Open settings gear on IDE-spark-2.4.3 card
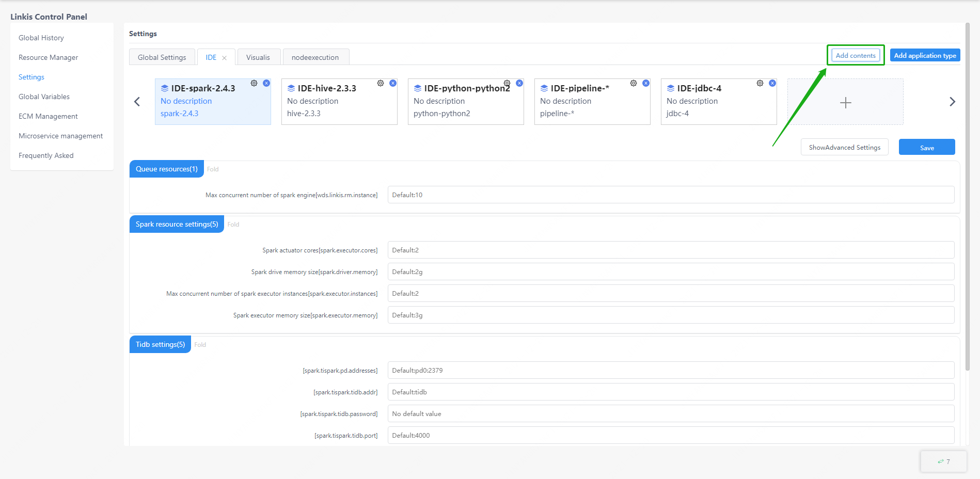The width and height of the screenshot is (980, 479). [x=254, y=83]
